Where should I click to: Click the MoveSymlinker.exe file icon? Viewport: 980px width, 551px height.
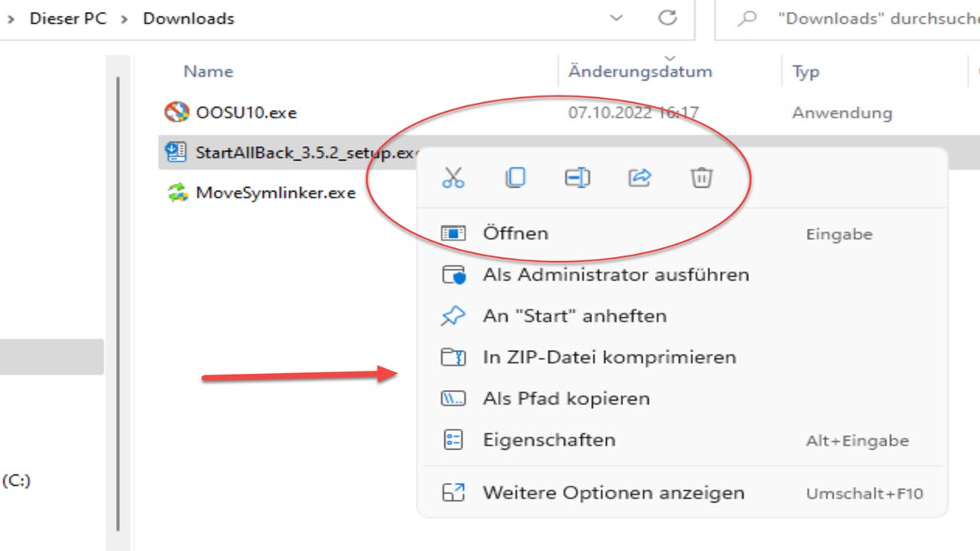point(176,193)
